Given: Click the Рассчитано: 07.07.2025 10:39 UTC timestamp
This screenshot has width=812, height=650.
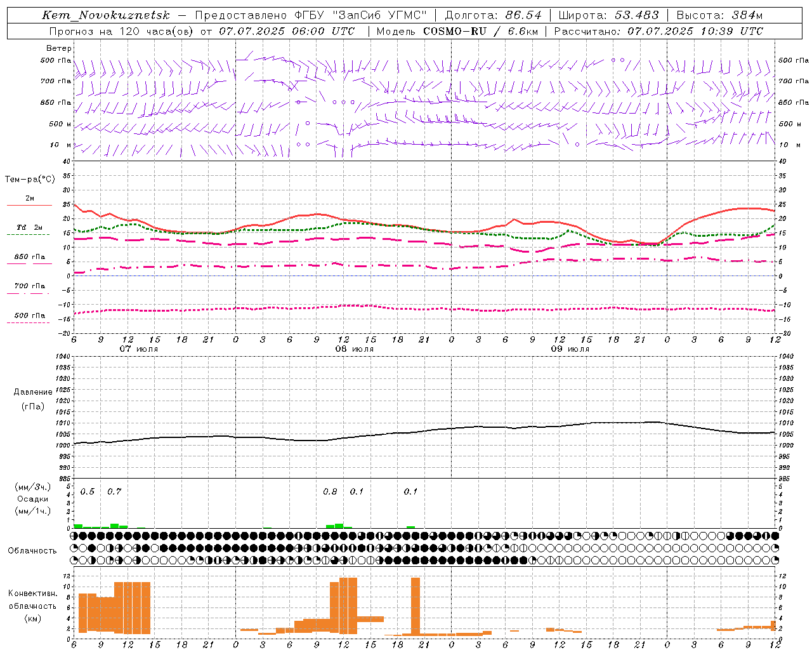Looking at the screenshot, I should (x=659, y=31).
